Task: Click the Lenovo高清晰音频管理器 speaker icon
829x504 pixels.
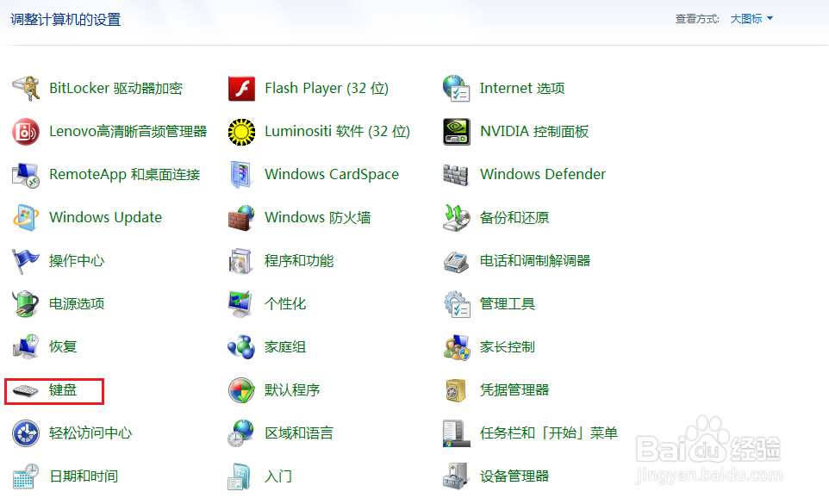Action: click(25, 132)
